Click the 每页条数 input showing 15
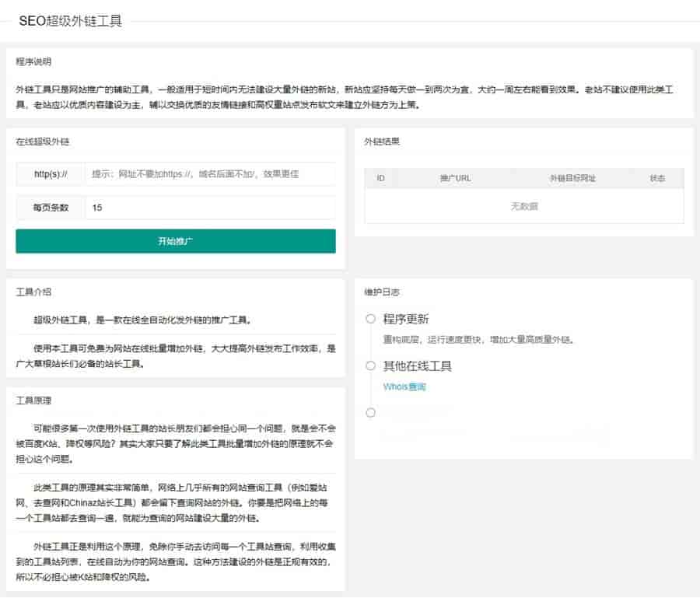This screenshot has height=598, width=700. click(x=210, y=208)
